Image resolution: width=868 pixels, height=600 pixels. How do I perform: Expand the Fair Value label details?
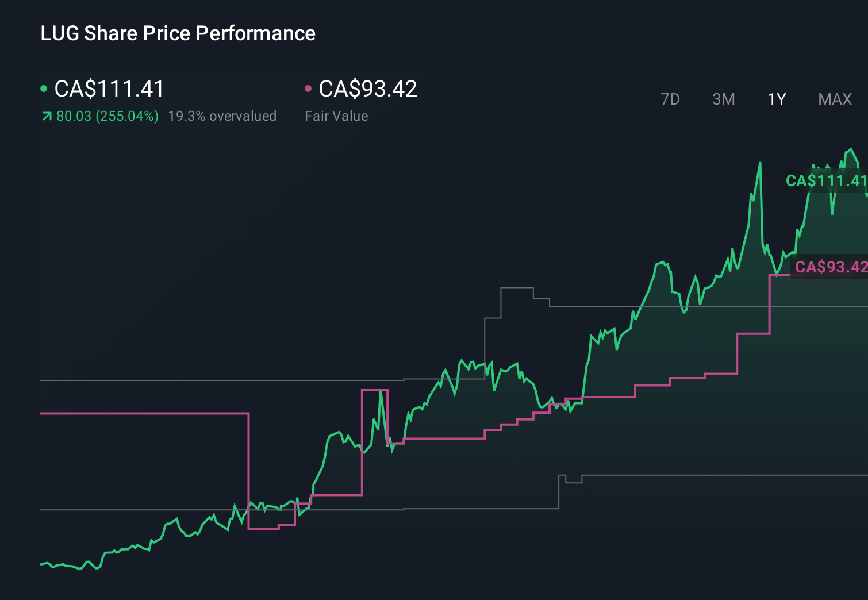click(336, 116)
